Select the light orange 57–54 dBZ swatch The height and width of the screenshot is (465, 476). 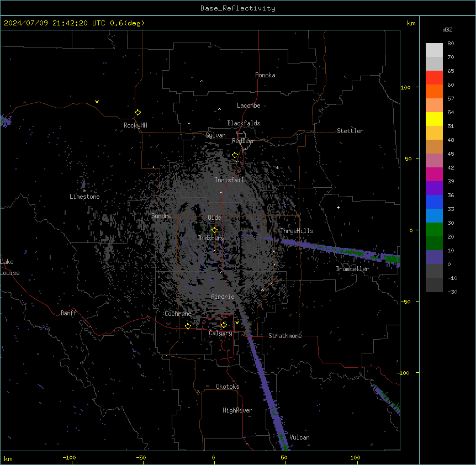pos(434,105)
